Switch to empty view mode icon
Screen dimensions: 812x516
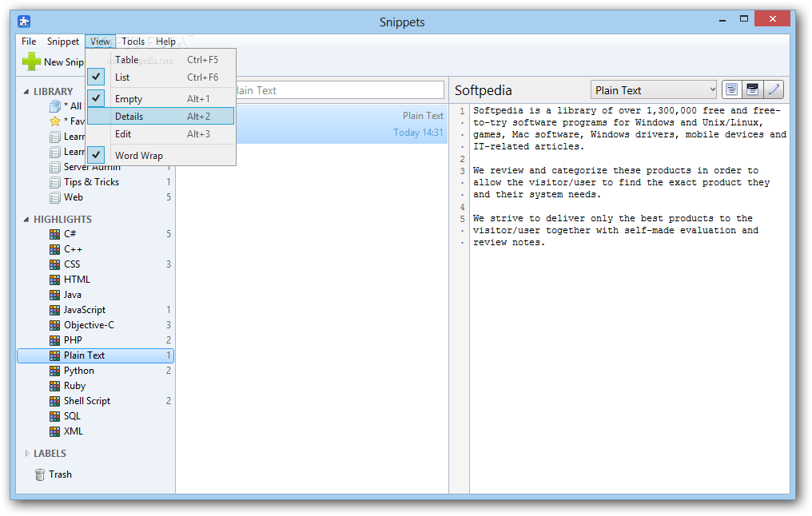(731, 89)
